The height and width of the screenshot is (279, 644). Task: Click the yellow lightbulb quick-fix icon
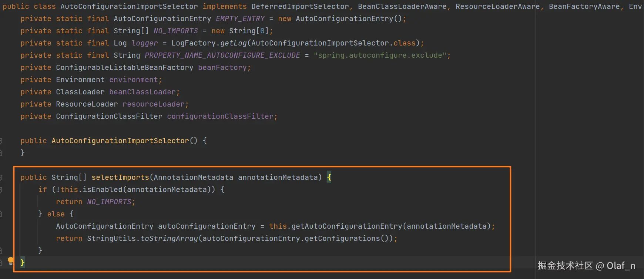coord(11,261)
